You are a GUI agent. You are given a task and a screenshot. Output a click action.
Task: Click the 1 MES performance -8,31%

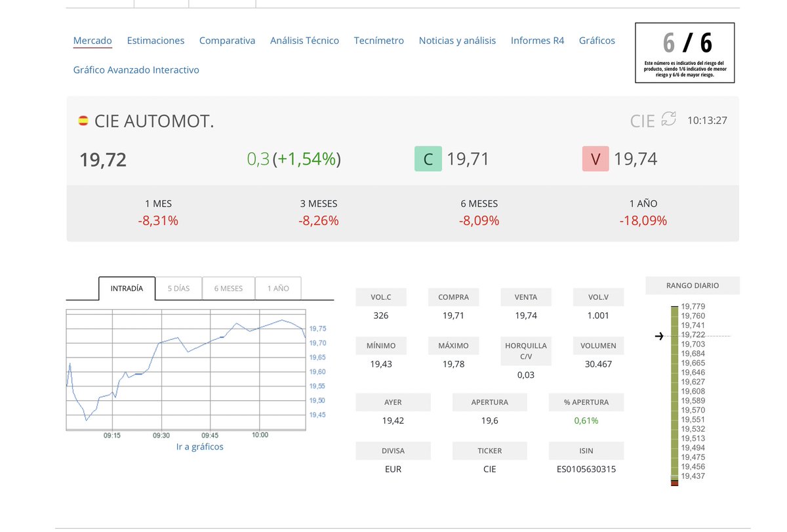158,221
